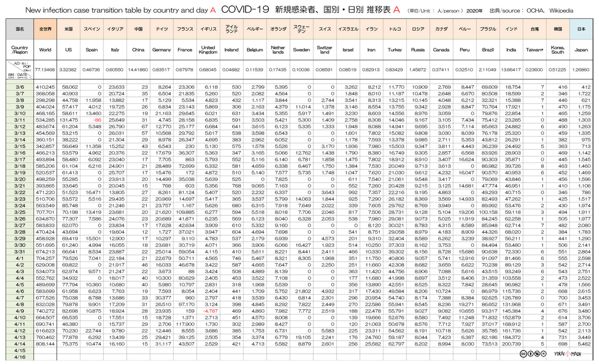Click the '3/31' date row label

(19, 251)
